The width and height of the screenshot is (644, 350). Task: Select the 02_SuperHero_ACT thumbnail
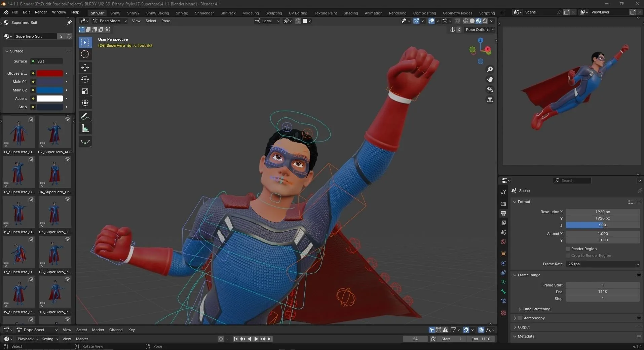point(55,133)
